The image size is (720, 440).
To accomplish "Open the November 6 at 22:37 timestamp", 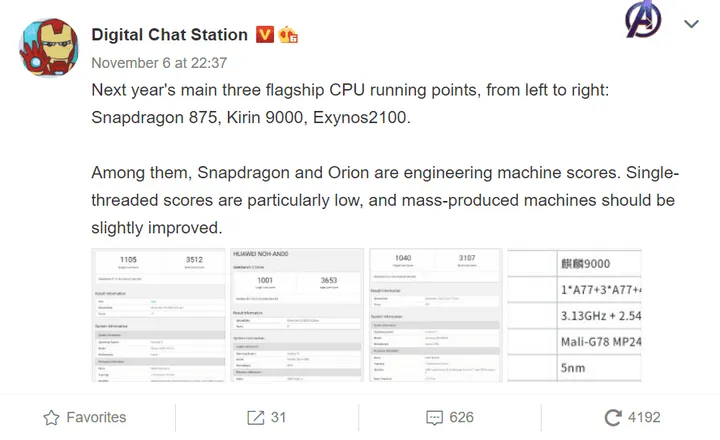I will pyautogui.click(x=159, y=61).
